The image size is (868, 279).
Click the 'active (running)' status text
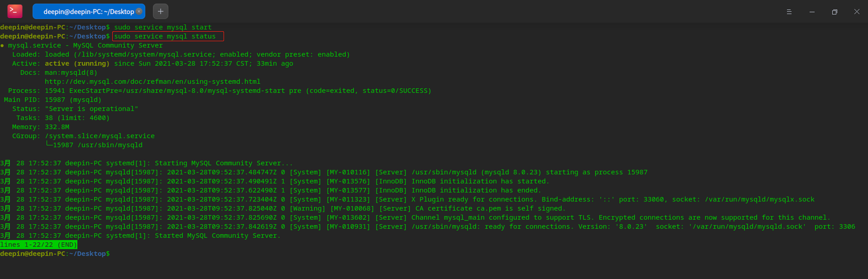tap(77, 63)
